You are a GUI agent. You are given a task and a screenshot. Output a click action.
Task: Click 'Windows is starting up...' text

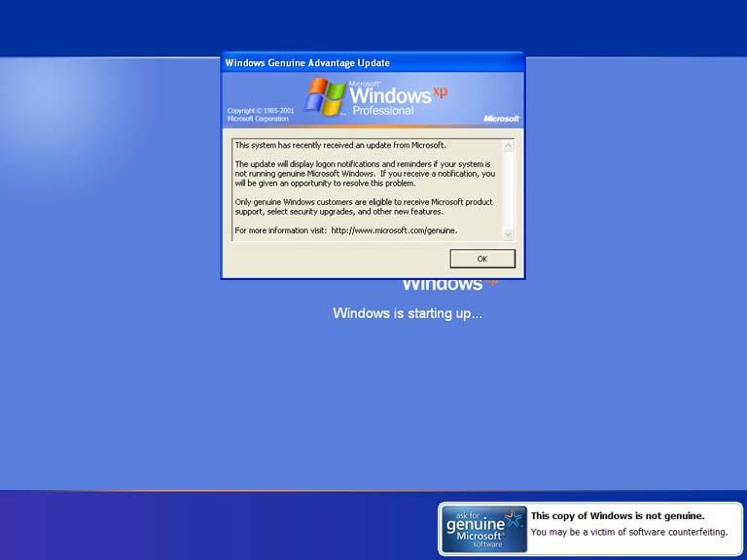[x=408, y=313]
